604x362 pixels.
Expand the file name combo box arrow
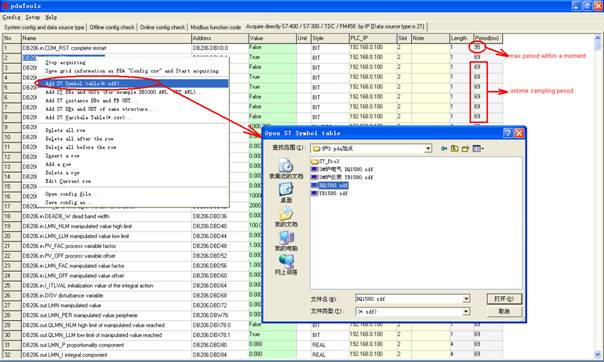pyautogui.click(x=466, y=299)
